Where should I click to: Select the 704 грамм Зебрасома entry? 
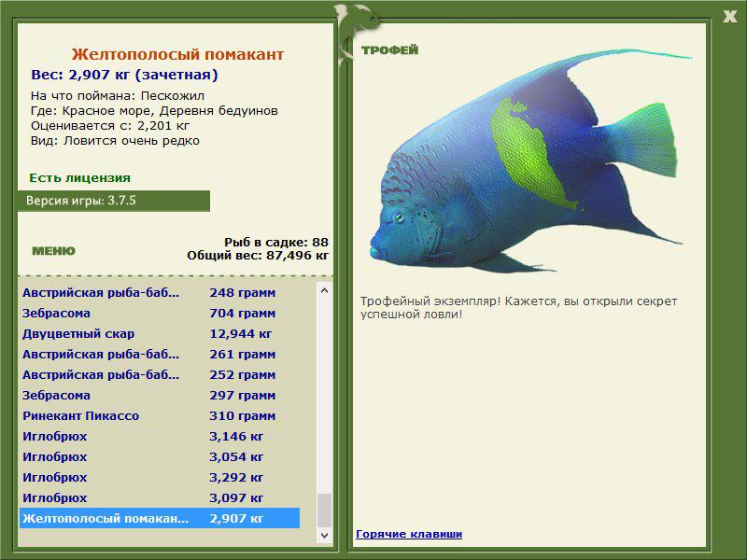click(x=160, y=314)
